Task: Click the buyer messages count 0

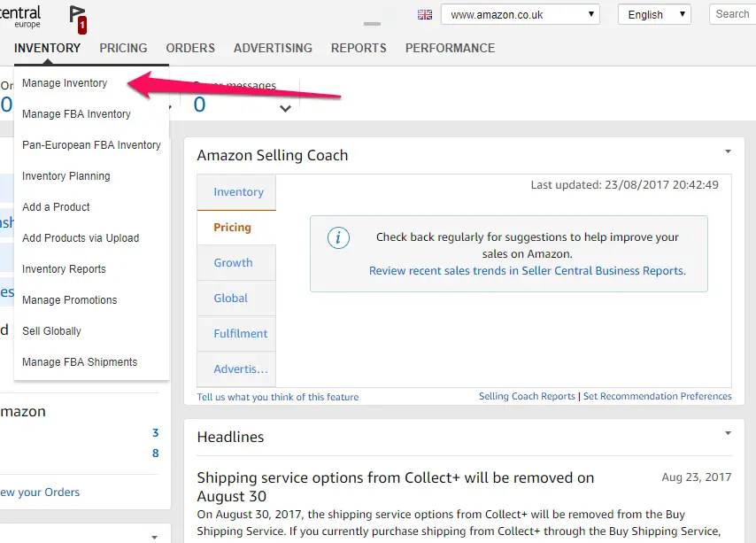Action: tap(199, 105)
